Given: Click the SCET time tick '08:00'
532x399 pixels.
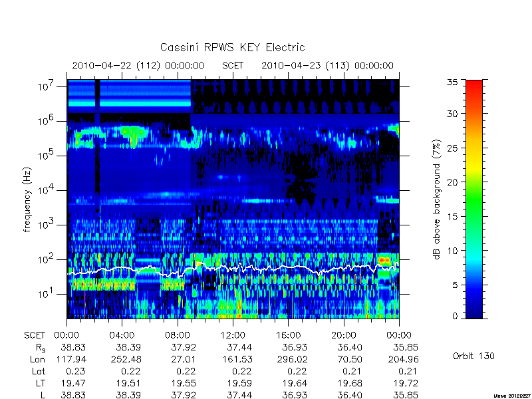Looking at the screenshot, I should click(177, 336).
